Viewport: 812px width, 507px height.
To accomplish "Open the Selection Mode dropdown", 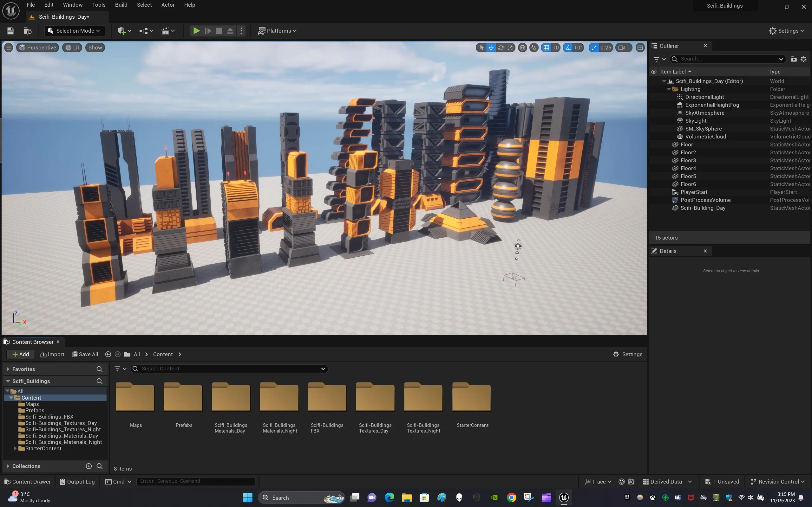I will [x=74, y=30].
